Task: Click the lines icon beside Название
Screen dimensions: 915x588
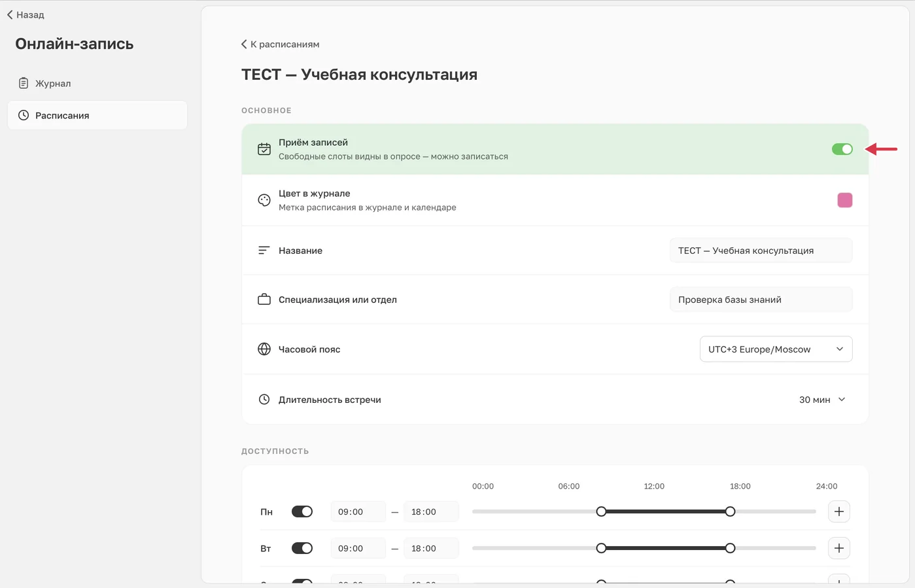Action: click(264, 251)
